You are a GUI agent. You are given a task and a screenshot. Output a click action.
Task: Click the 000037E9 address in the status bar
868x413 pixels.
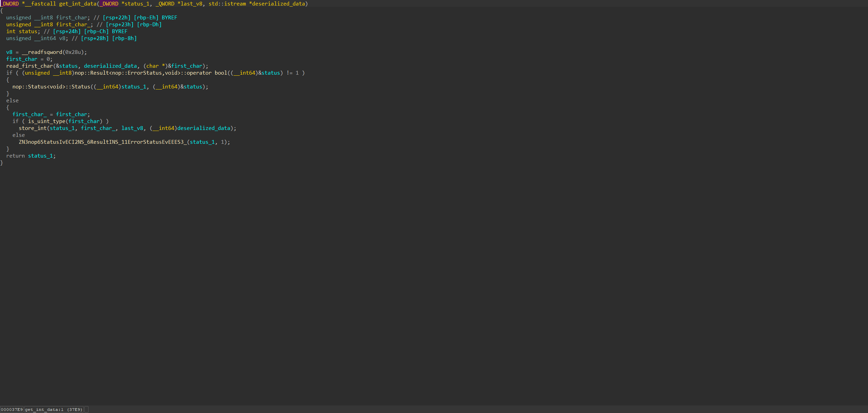tap(12, 410)
